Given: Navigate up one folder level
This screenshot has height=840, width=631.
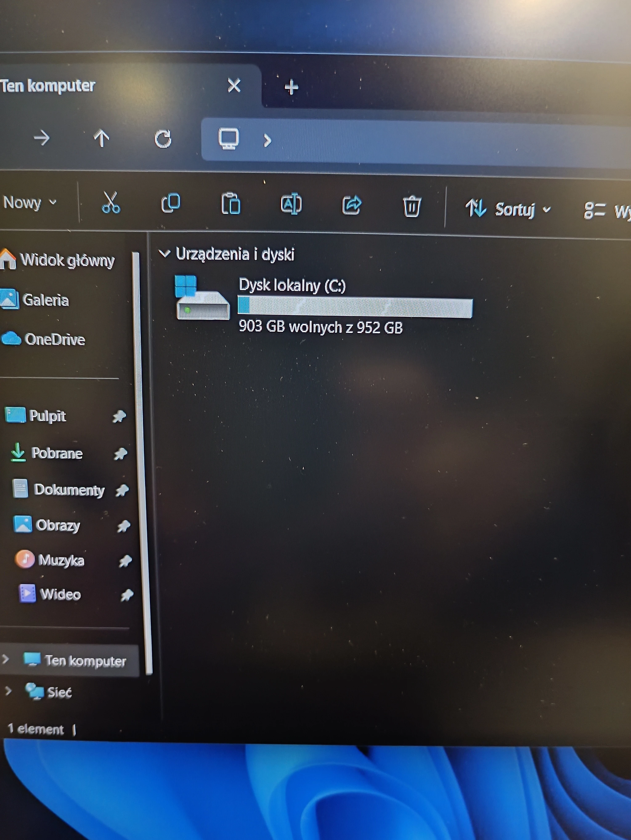Looking at the screenshot, I should pos(101,138).
